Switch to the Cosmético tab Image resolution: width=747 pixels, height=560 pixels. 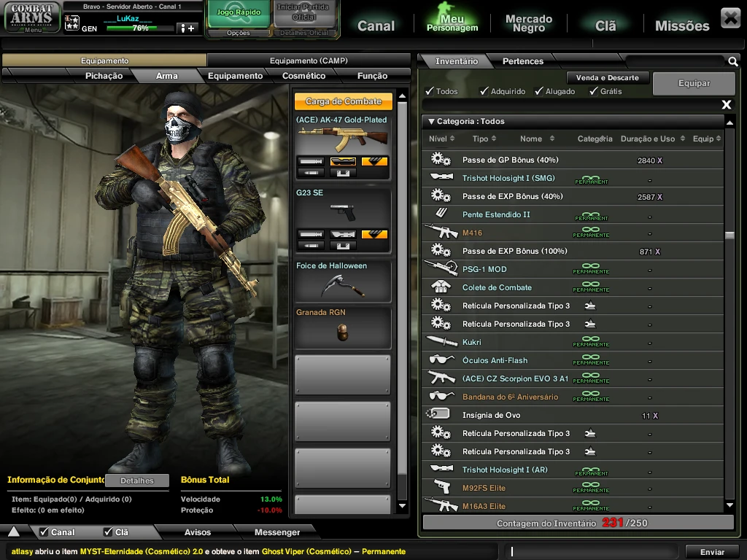click(303, 76)
